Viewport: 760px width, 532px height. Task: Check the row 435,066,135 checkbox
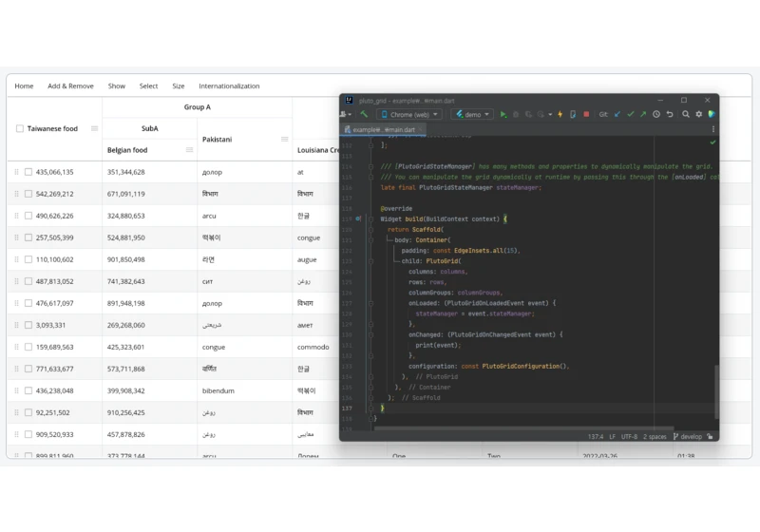tap(28, 172)
